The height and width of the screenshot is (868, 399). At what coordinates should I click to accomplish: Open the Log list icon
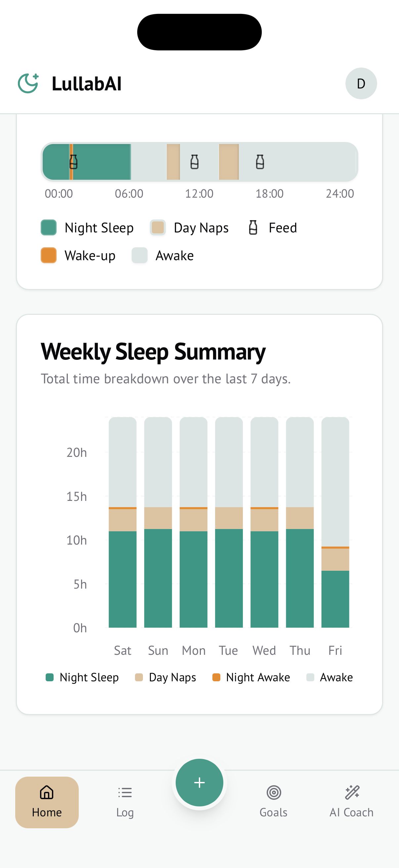click(125, 793)
